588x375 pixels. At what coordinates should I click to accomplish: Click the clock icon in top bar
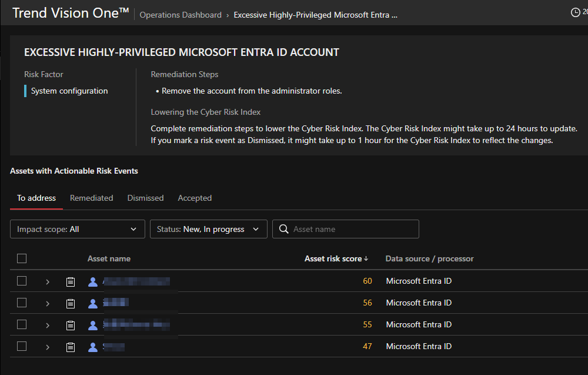576,12
